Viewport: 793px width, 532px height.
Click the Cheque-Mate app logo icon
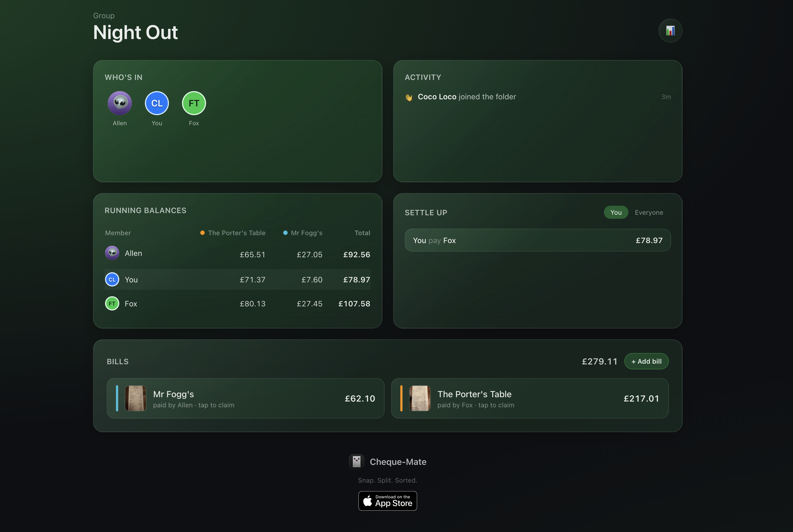(356, 461)
